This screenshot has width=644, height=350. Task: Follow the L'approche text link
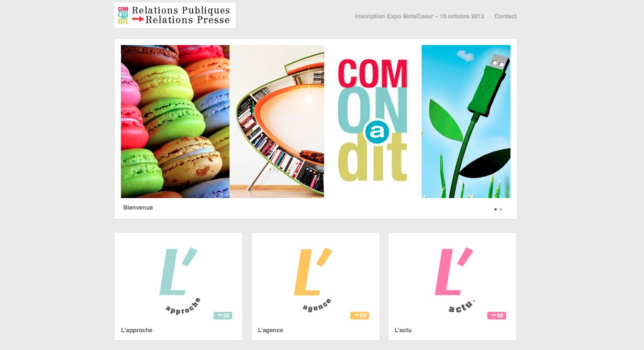[x=137, y=330]
